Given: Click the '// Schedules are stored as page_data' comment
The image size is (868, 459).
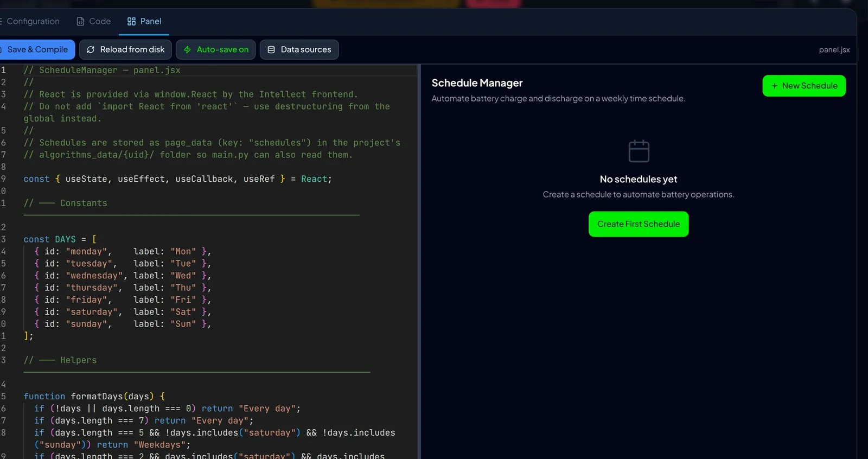Looking at the screenshot, I should pyautogui.click(x=212, y=143).
